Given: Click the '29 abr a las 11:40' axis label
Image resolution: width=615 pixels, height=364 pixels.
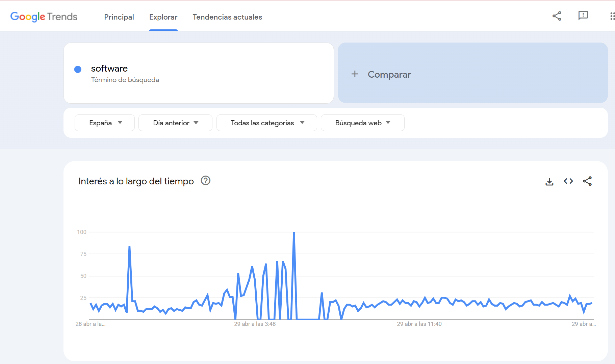Looking at the screenshot, I should pos(419,324).
